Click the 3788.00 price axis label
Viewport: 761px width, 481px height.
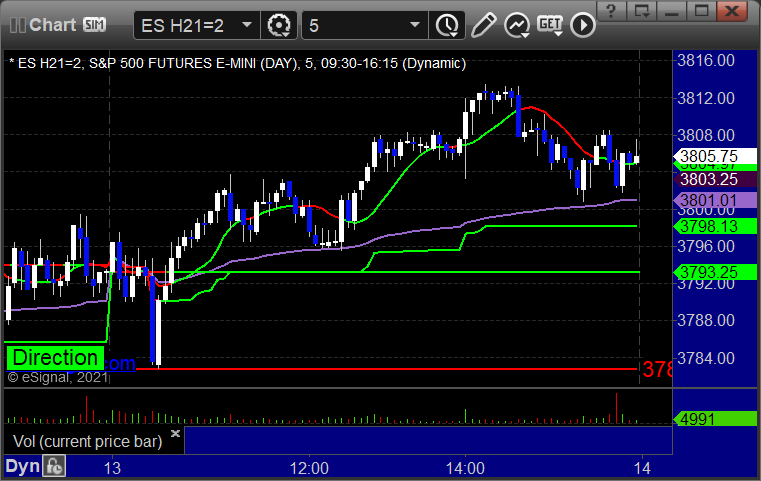(x=706, y=320)
